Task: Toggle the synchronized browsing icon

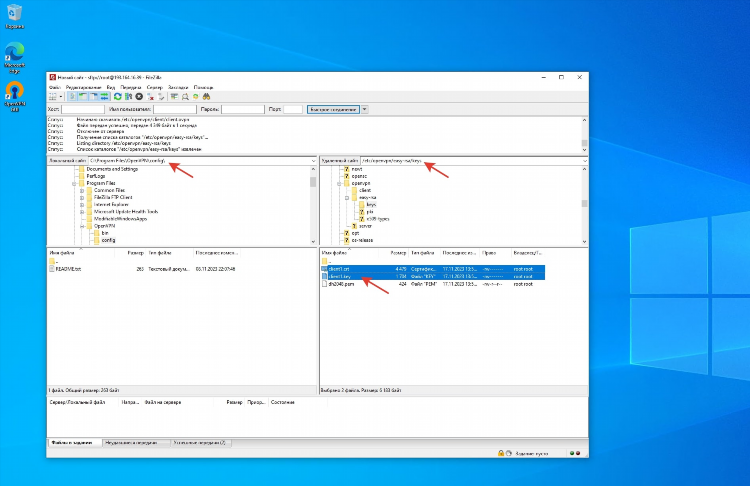Action: coord(196,97)
